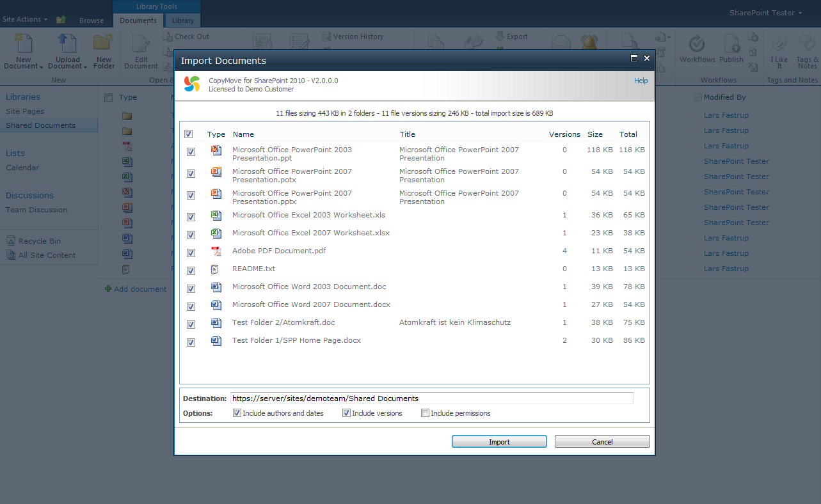
Task: Uncheck the Adobe PDF Document.pdf checkbox
Action: click(191, 253)
